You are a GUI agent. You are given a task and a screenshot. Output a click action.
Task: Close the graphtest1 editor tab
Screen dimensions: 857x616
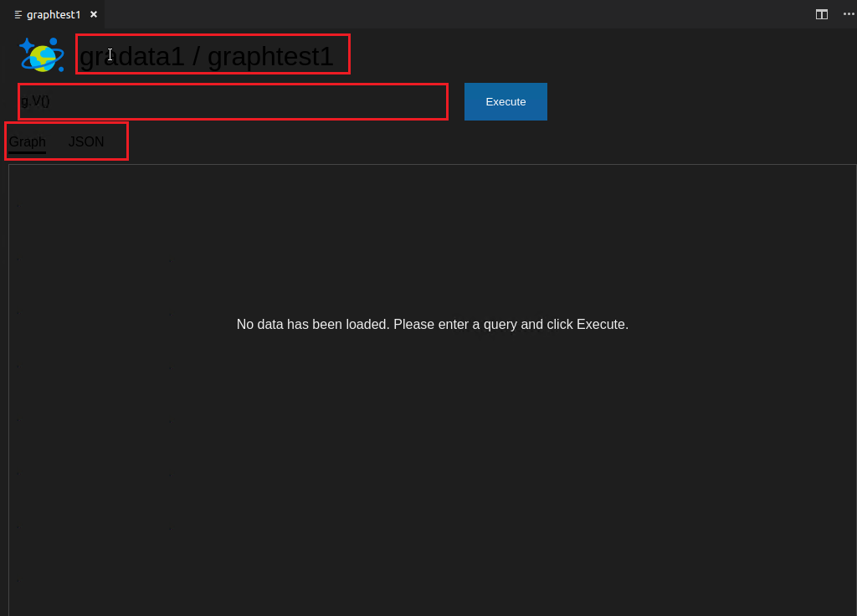pyautogui.click(x=93, y=14)
